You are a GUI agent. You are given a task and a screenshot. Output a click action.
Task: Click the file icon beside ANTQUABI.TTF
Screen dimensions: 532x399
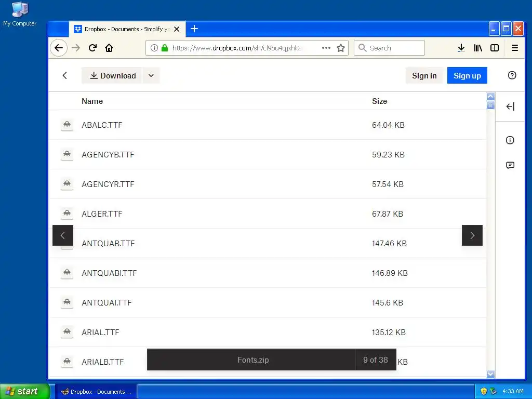pos(67,272)
